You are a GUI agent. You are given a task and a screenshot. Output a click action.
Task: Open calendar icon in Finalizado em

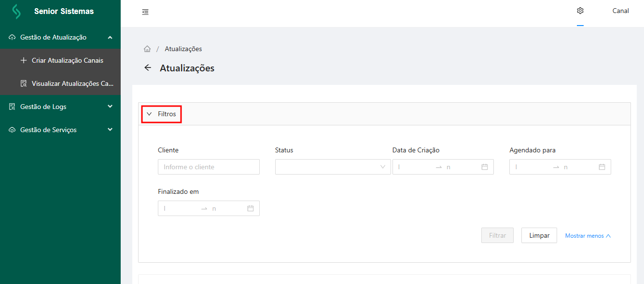point(251,208)
